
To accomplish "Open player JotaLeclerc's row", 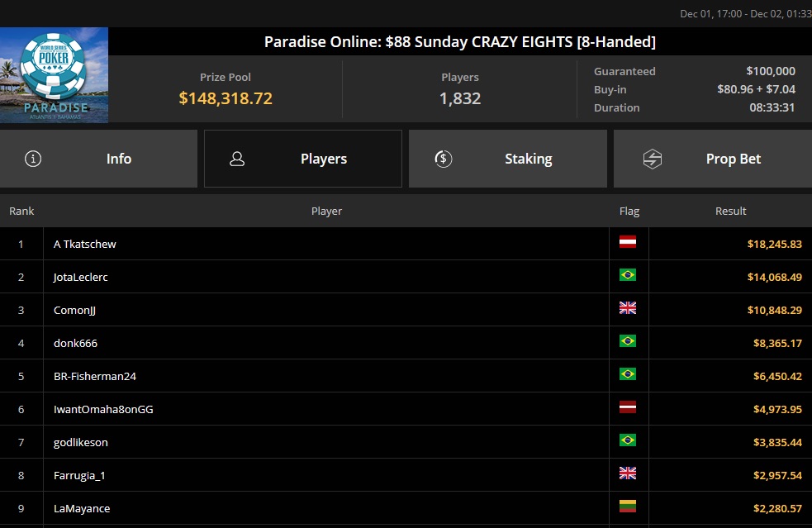I will [x=81, y=277].
